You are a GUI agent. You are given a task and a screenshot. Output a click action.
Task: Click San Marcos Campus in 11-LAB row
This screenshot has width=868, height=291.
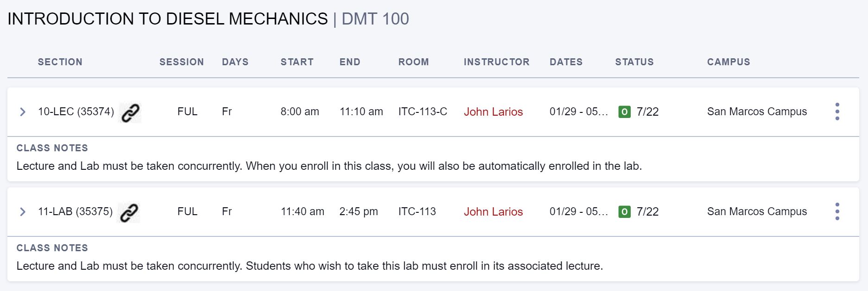click(x=757, y=211)
